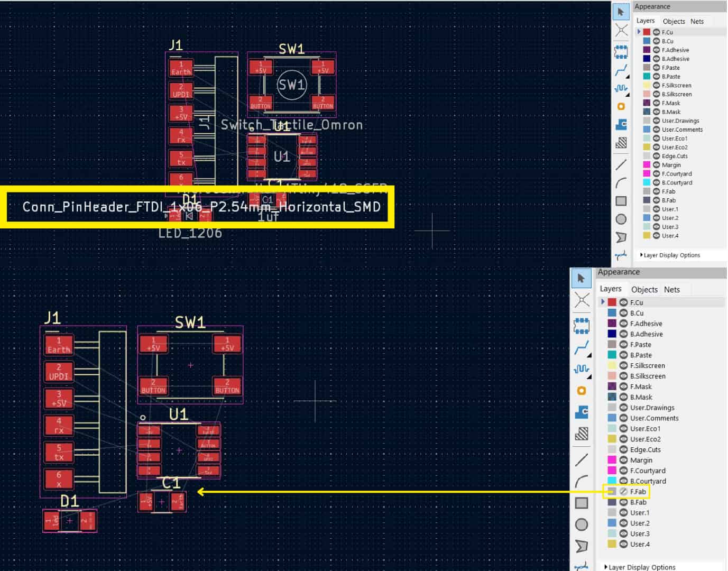Make B.Cu the active layer in F.Fab-hidden panel
728x571 pixels.
[x=637, y=313]
